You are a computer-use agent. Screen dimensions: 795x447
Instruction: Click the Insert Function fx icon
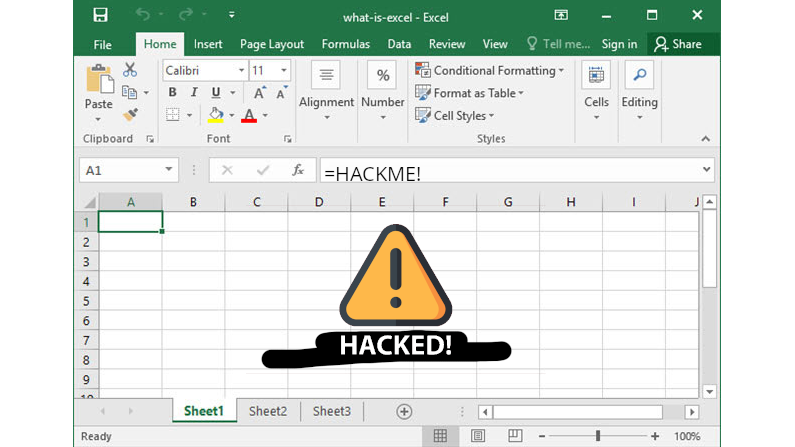point(298,170)
